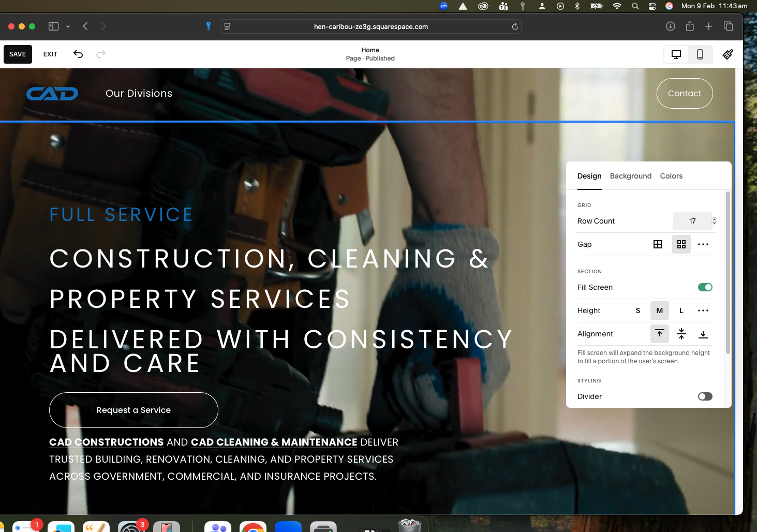The image size is (757, 532).
Task: Open the Design tab
Action: click(589, 176)
